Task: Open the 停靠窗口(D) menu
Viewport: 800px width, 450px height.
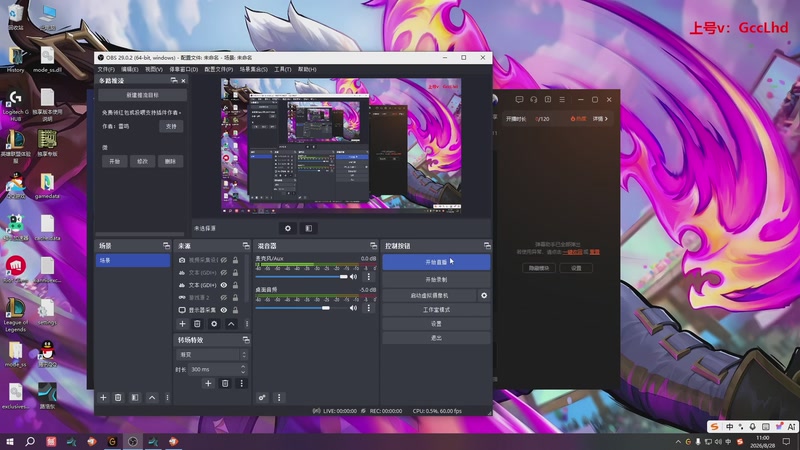Action: (184, 69)
